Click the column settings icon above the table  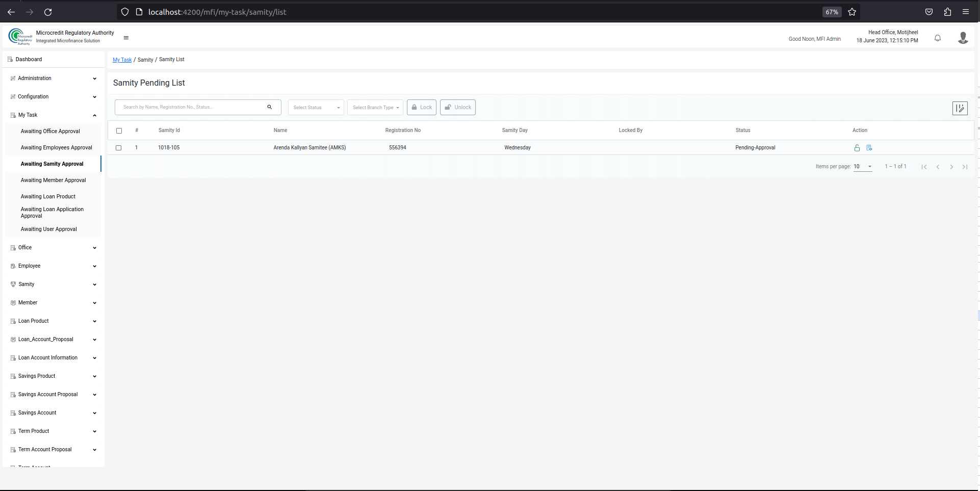point(960,108)
